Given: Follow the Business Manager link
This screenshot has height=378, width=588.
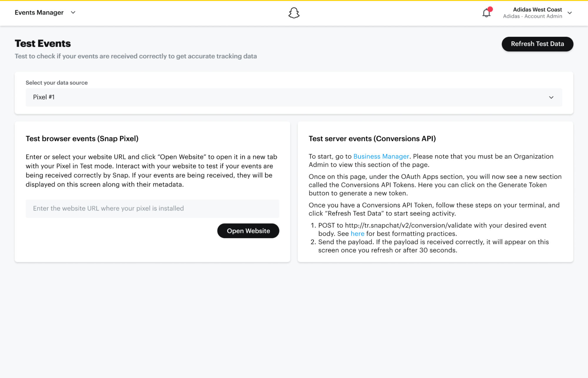Looking at the screenshot, I should [x=381, y=156].
